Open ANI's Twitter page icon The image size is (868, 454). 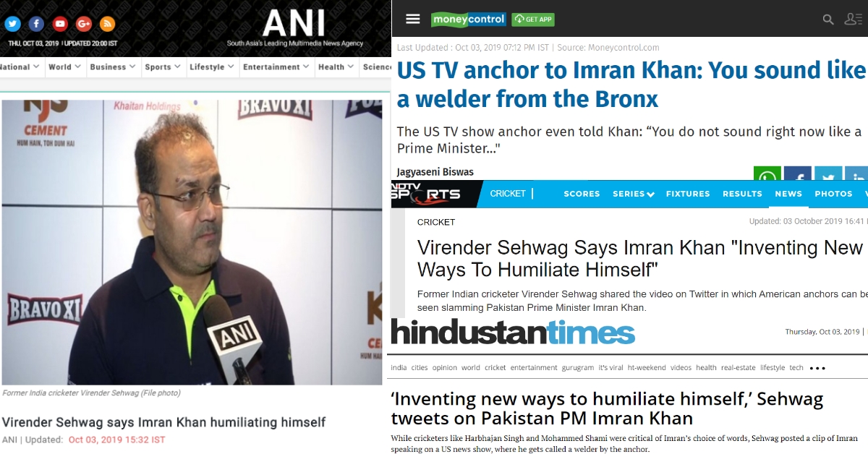click(x=12, y=24)
